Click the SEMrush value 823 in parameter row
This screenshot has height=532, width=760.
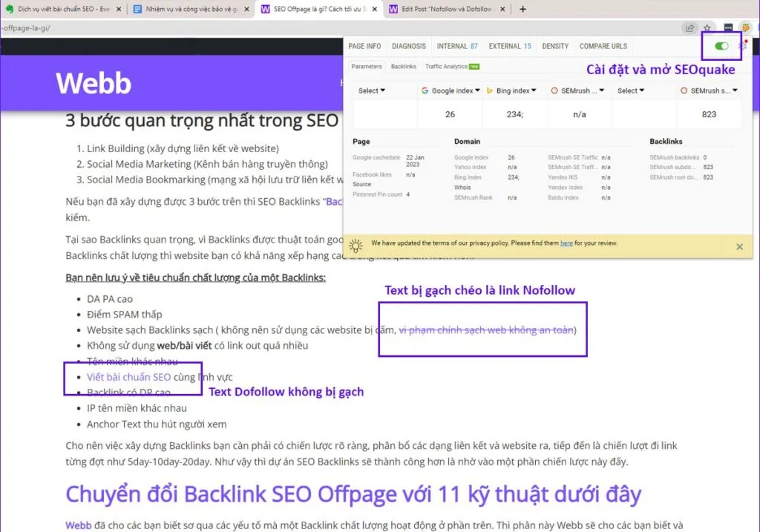pos(709,114)
